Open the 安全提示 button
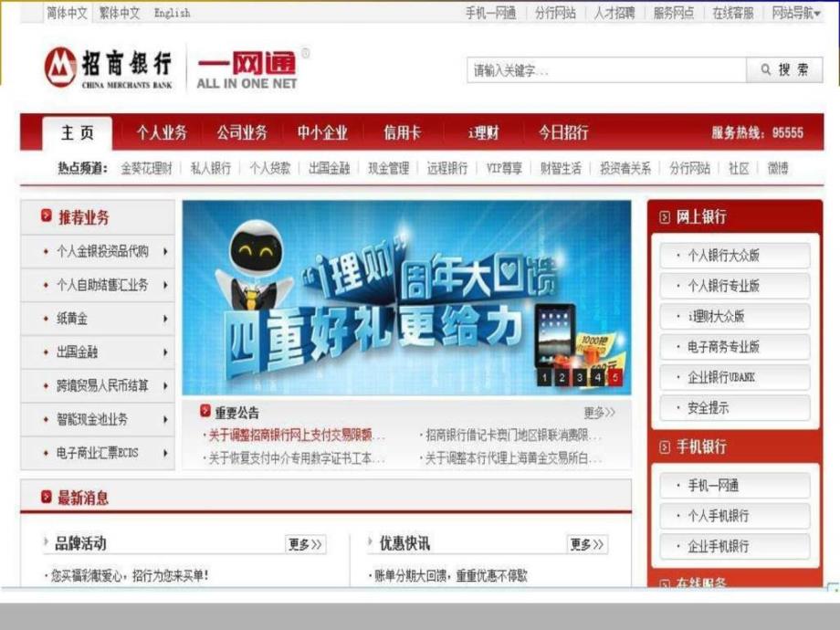Screen dimensions: 840x630 (x=735, y=408)
